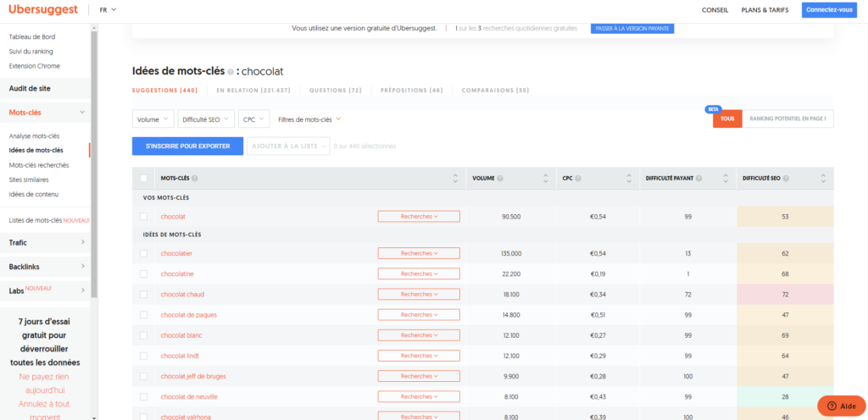868x420 pixels.
Task: Open Analyse mots-clés in sidebar
Action: pyautogui.click(x=34, y=136)
